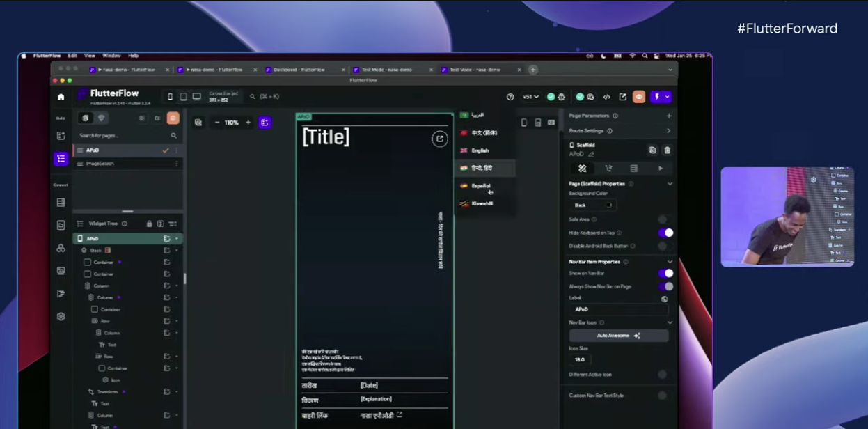Screen dimensions: 868x429
Task: Select the widget tree sidebar icon
Action: [61, 159]
